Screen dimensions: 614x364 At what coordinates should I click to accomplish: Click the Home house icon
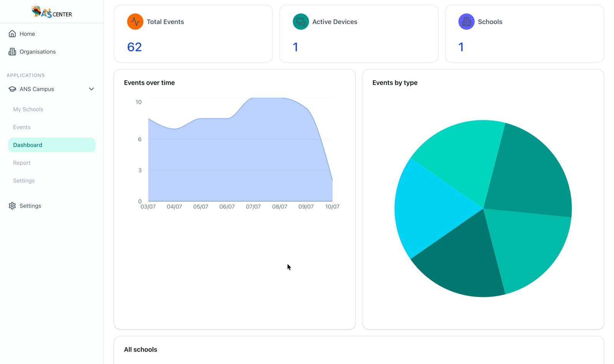point(12,34)
